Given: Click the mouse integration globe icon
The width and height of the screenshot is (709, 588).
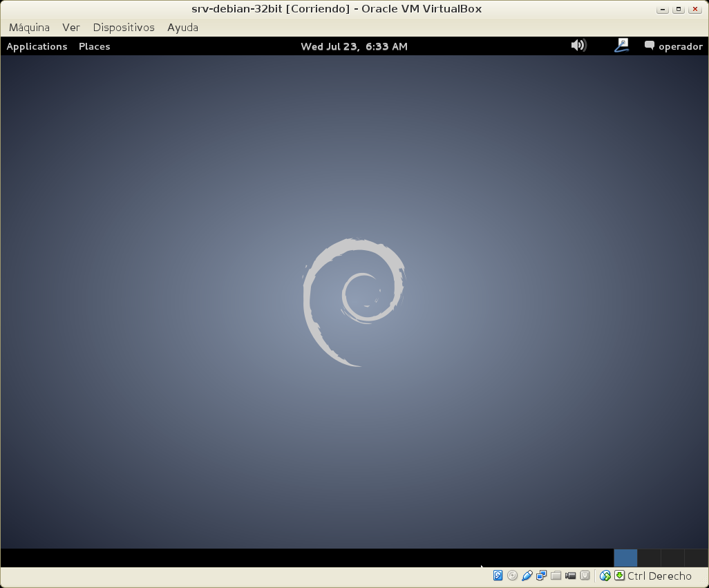Looking at the screenshot, I should click(605, 576).
